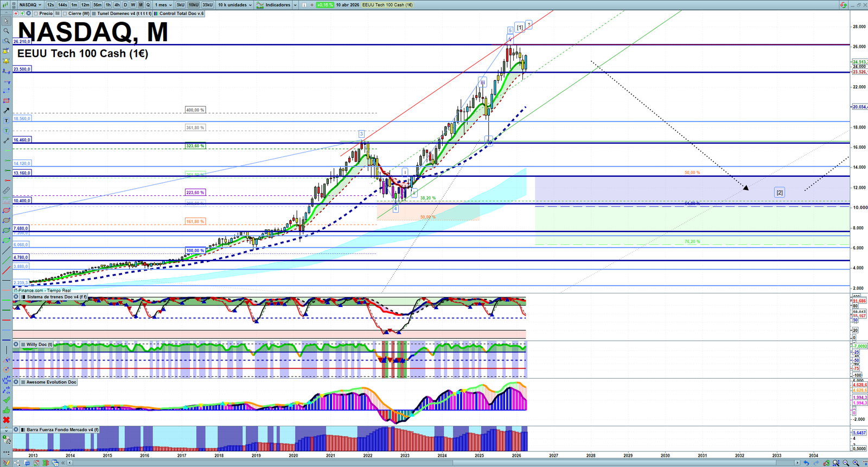868x467 pixels.
Task: Select the black arrow drawing tool
Action: click(x=6, y=111)
